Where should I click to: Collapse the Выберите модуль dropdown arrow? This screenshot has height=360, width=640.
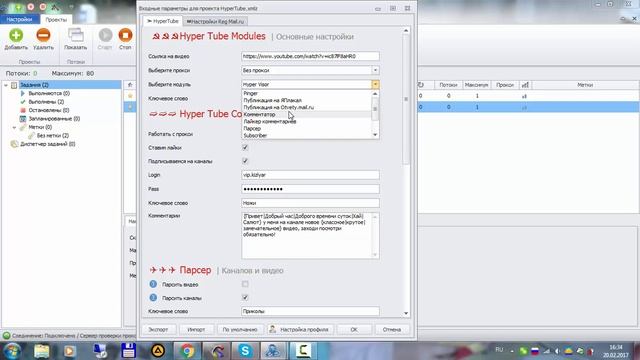point(375,84)
